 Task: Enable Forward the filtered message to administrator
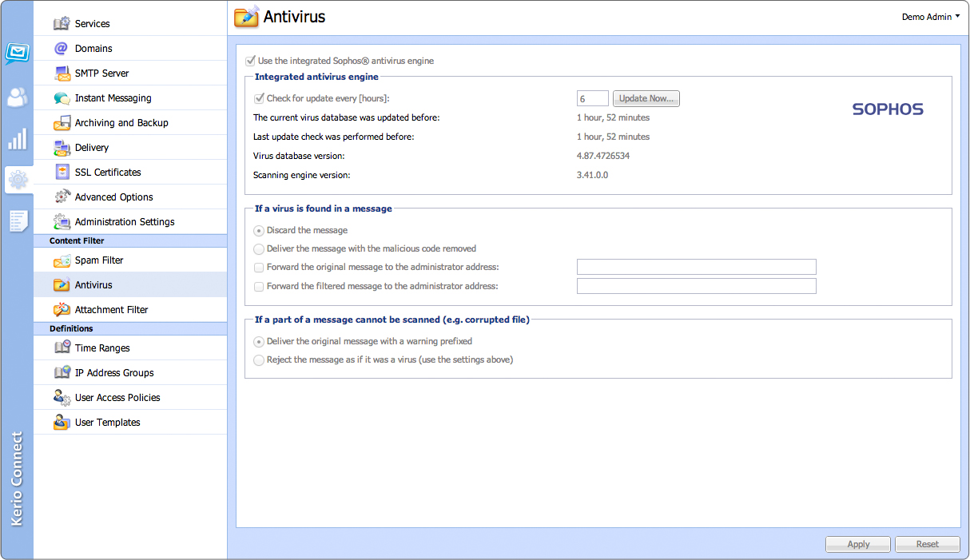pyautogui.click(x=259, y=286)
